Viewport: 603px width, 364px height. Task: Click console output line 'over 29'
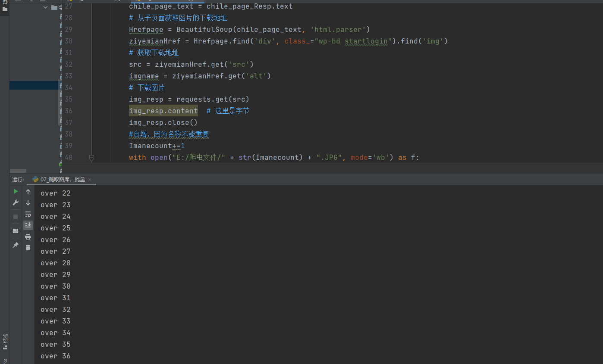tap(56, 275)
